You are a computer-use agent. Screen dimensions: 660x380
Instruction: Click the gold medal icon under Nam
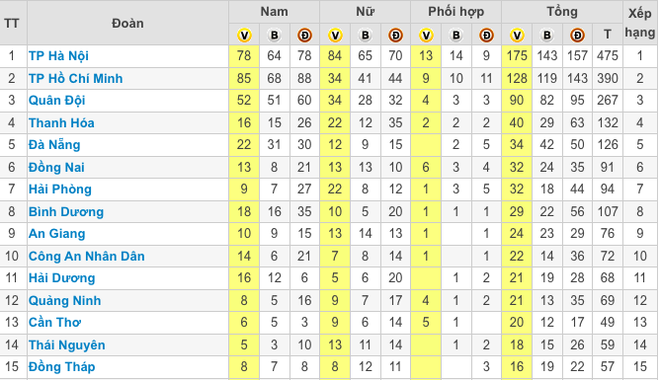(244, 35)
